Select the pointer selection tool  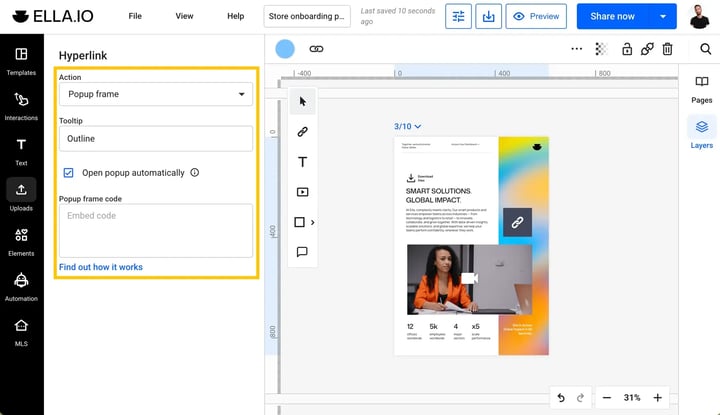pos(303,101)
